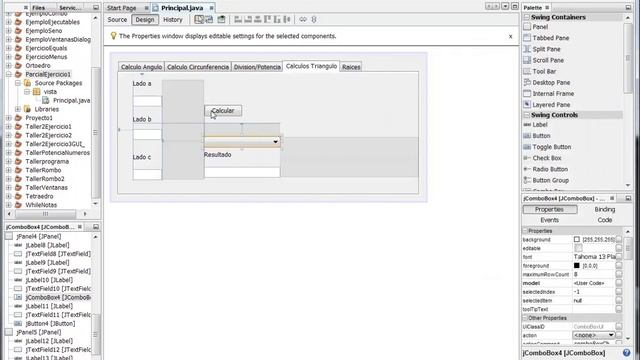Click Preview Design icon in toolbar
640x360 pixels.
(x=221, y=19)
